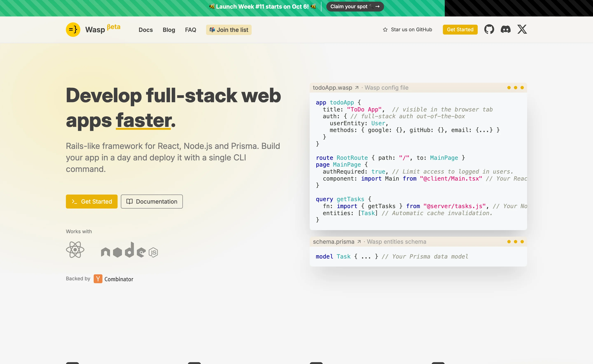The width and height of the screenshot is (593, 364).
Task: Click the hero Get Started button
Action: (92, 202)
